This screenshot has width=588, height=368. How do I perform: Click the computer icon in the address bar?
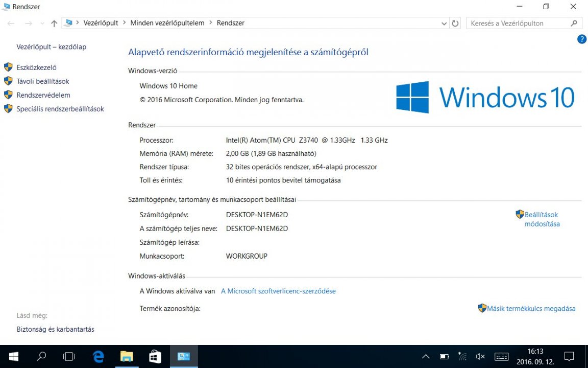click(x=68, y=23)
